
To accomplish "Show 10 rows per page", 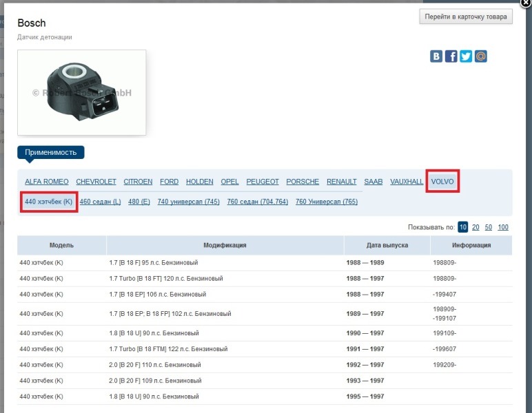I will tap(463, 227).
